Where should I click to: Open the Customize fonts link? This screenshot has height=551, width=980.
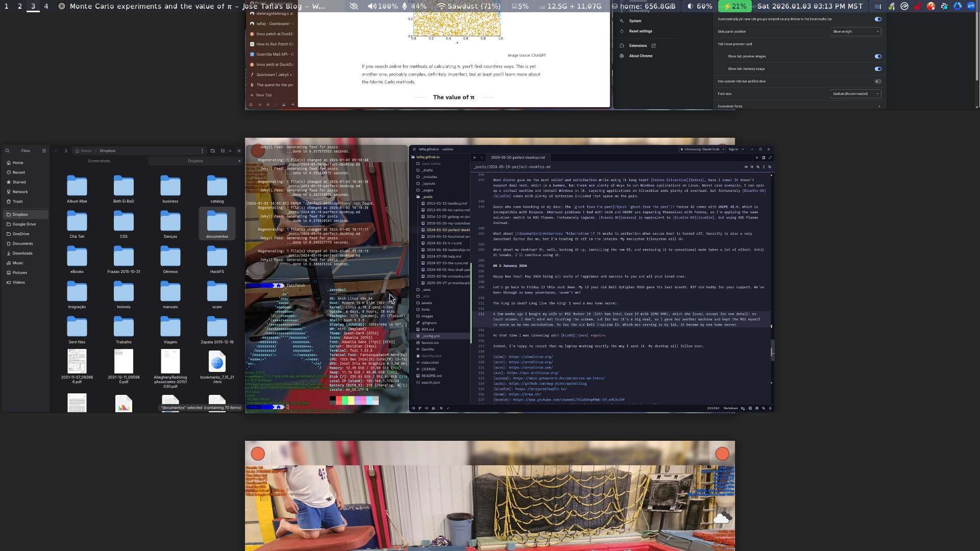(730, 106)
